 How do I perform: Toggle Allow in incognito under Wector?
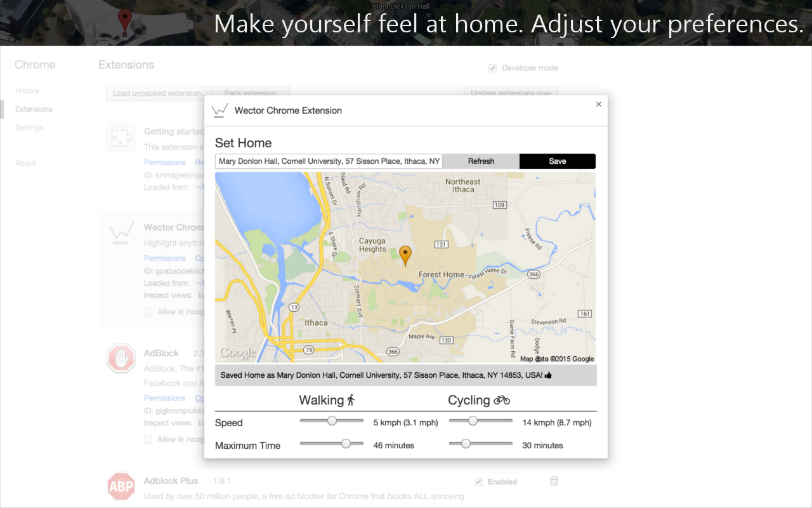pos(148,312)
